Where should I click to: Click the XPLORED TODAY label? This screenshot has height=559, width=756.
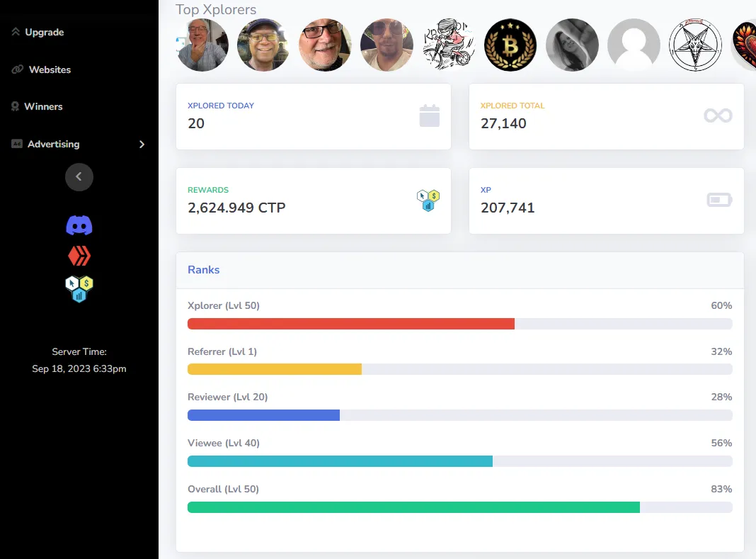point(221,106)
